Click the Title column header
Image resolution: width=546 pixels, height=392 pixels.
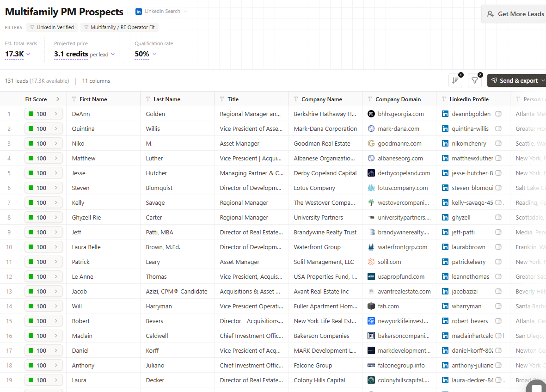coord(251,99)
